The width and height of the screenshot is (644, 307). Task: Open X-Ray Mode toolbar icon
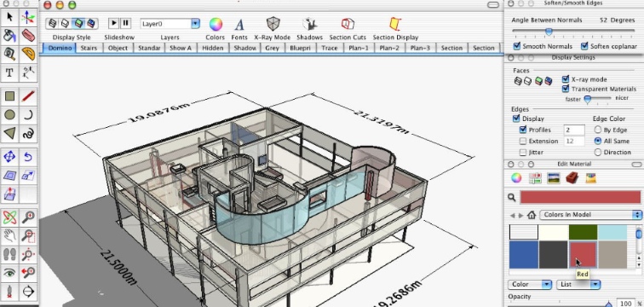tap(273, 24)
